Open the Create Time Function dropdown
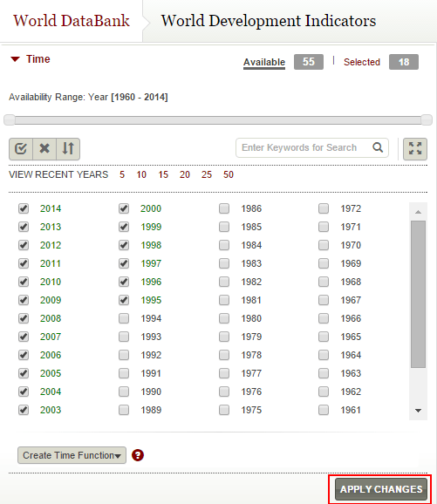This screenshot has height=504, width=437. pos(72,455)
